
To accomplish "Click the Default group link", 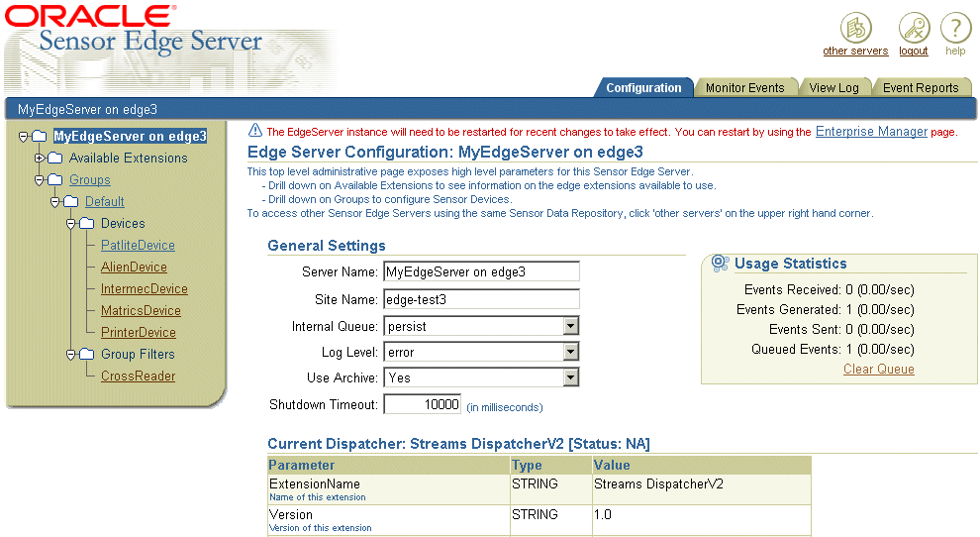I will pos(104,202).
